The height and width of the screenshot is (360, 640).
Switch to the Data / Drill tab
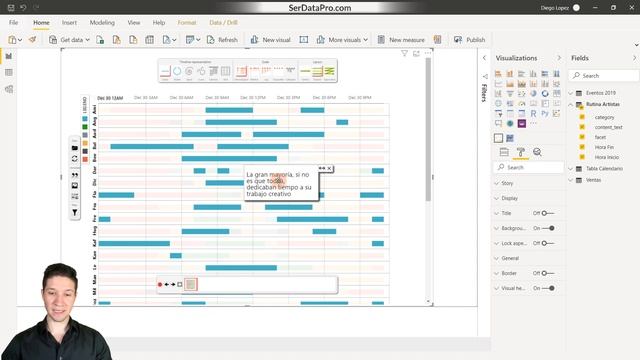(x=223, y=22)
